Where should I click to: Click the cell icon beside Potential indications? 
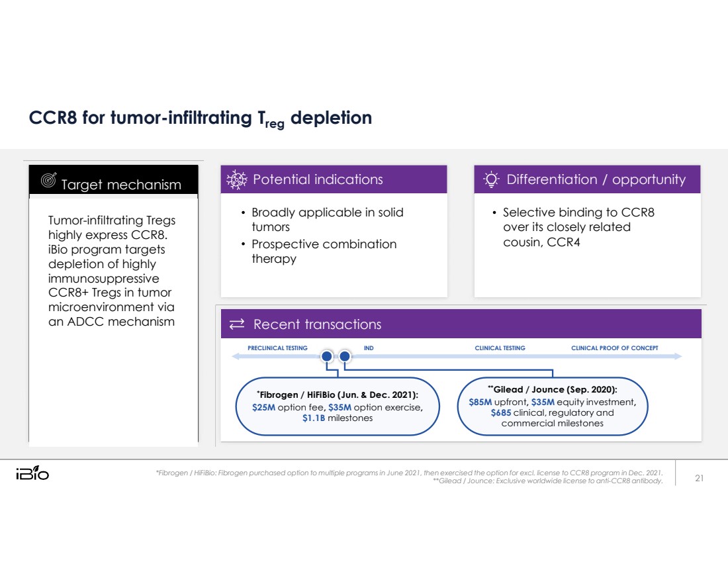tap(236, 180)
